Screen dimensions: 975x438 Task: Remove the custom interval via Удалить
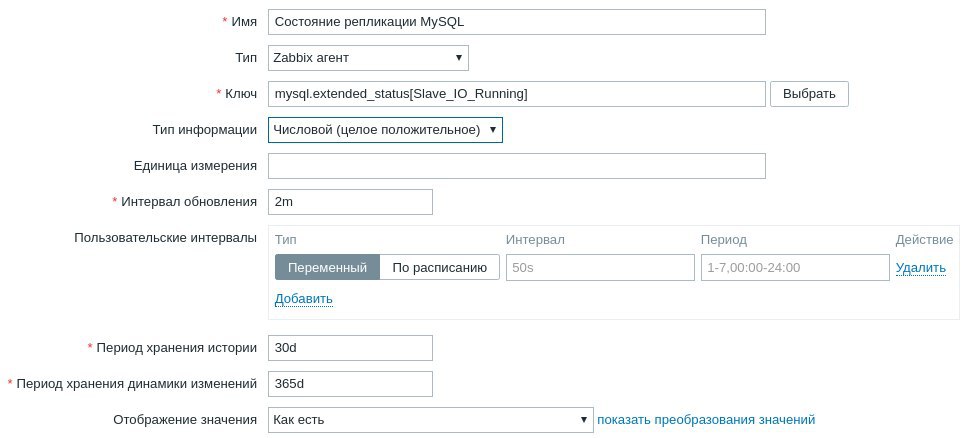(x=920, y=268)
